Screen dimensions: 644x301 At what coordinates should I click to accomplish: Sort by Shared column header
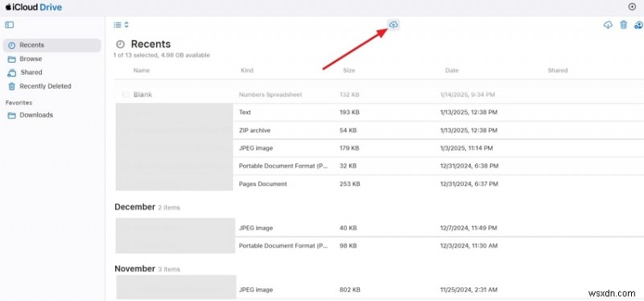coord(557,70)
